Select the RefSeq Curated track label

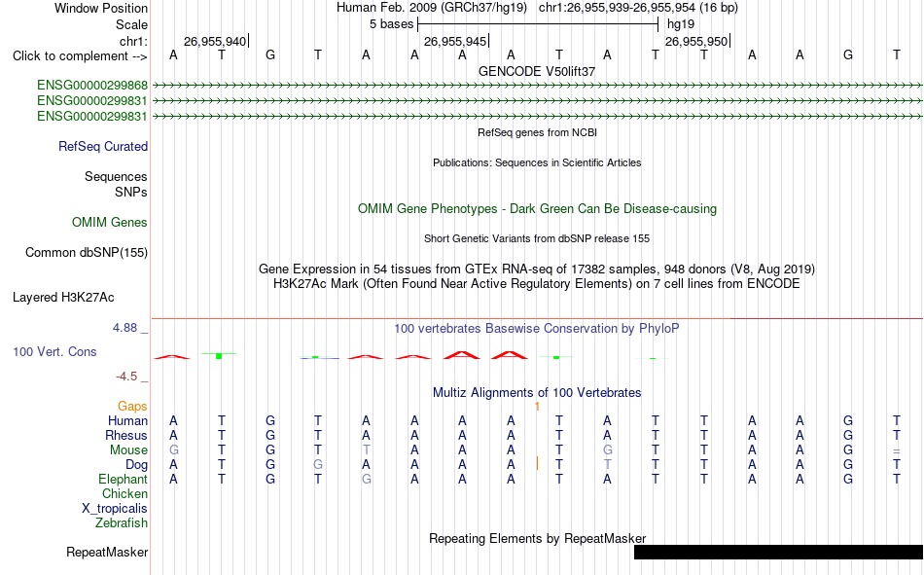click(103, 146)
